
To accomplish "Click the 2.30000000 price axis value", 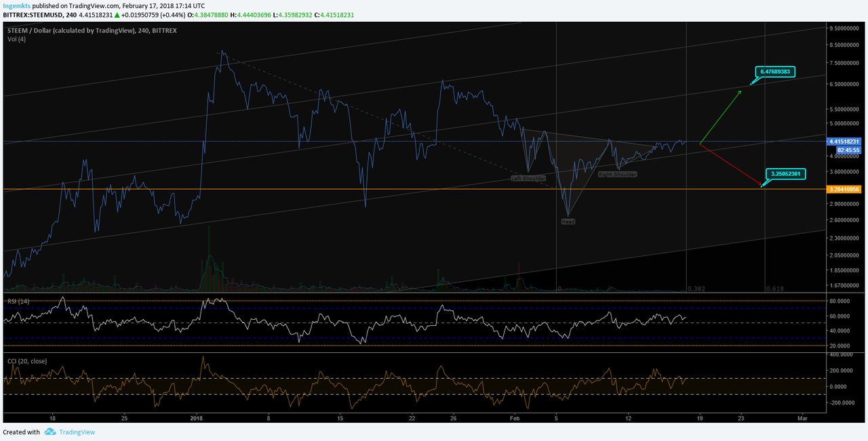I will (845, 238).
